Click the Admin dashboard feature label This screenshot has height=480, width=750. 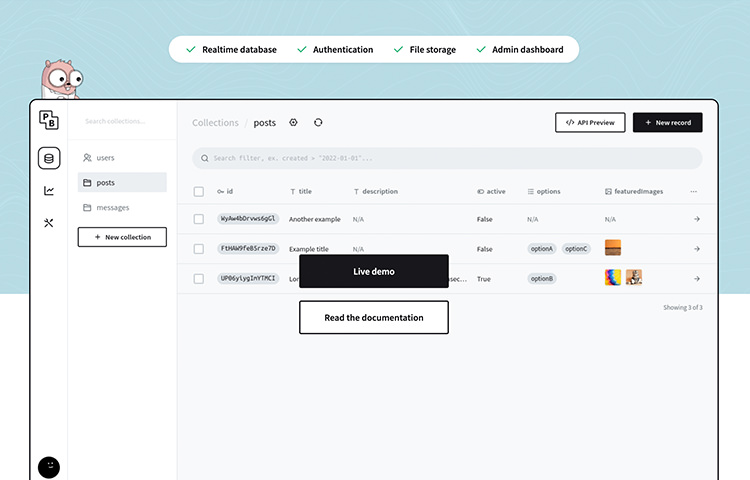click(x=528, y=50)
